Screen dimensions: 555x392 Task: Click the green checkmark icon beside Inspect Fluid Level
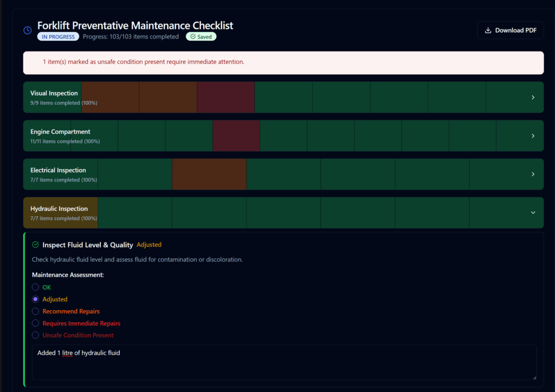[36, 245]
